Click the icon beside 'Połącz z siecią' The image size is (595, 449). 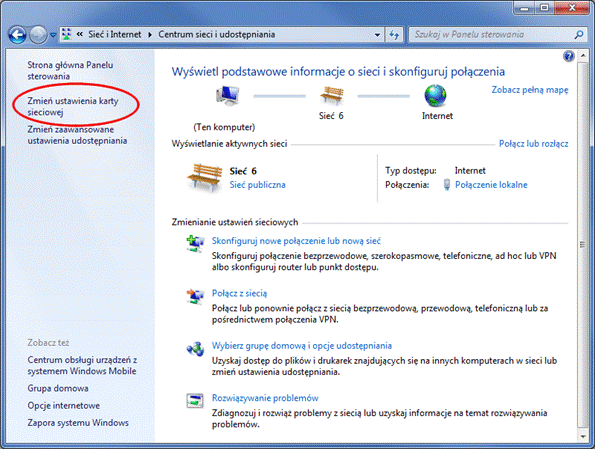(x=195, y=296)
